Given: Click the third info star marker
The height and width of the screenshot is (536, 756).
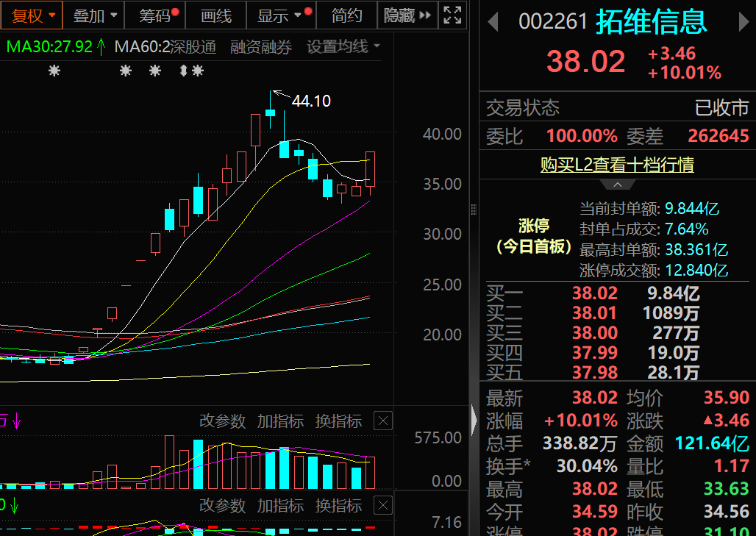Looking at the screenshot, I should [x=154, y=71].
